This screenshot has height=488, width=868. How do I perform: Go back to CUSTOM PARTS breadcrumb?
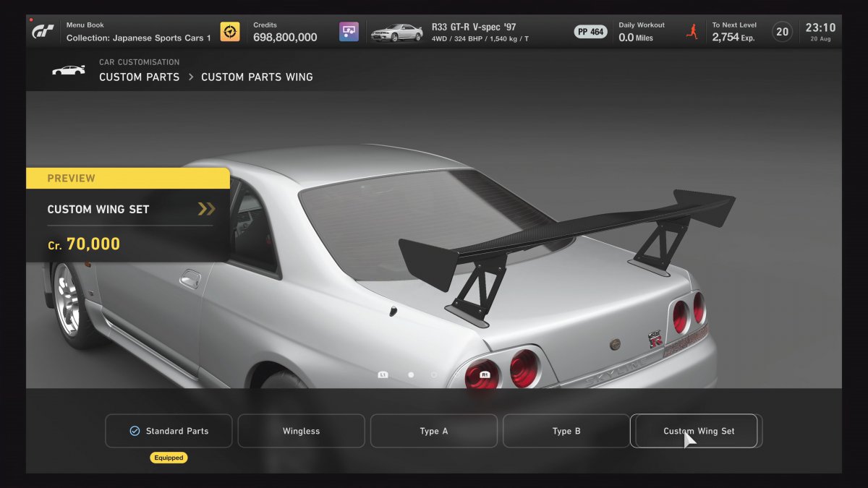point(139,77)
